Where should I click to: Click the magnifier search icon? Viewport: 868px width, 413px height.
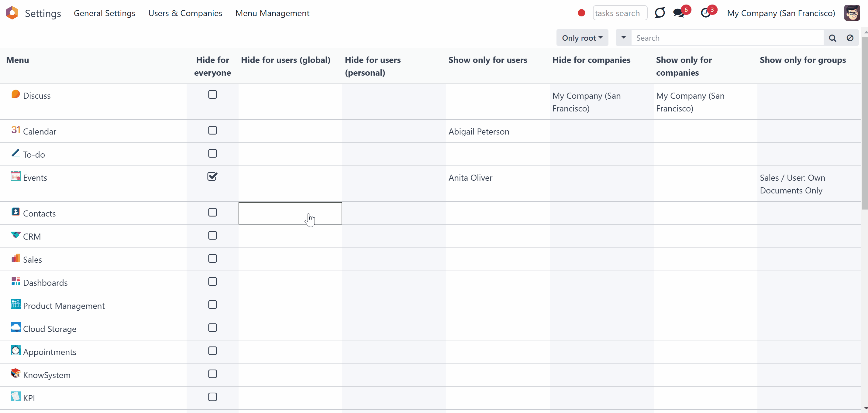pyautogui.click(x=832, y=38)
